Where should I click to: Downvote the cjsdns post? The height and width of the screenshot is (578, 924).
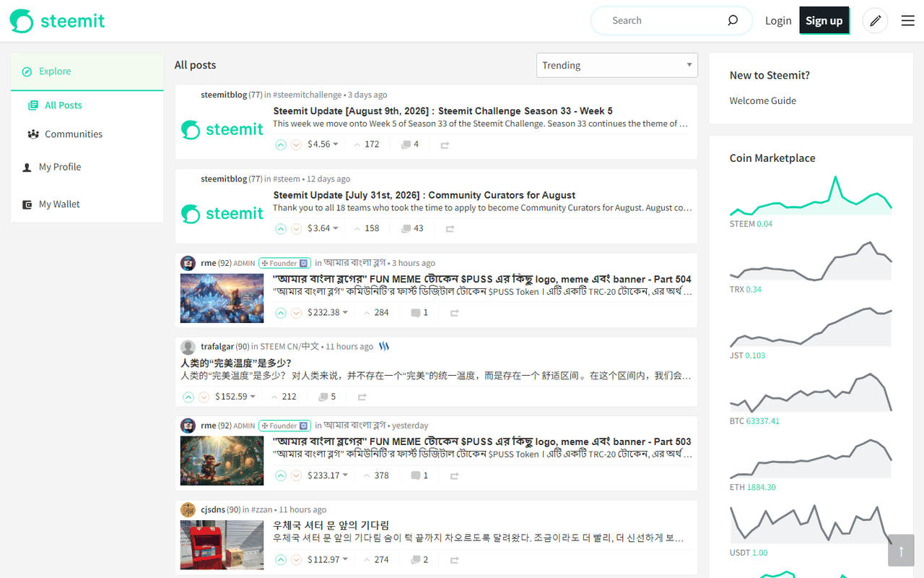(296, 559)
